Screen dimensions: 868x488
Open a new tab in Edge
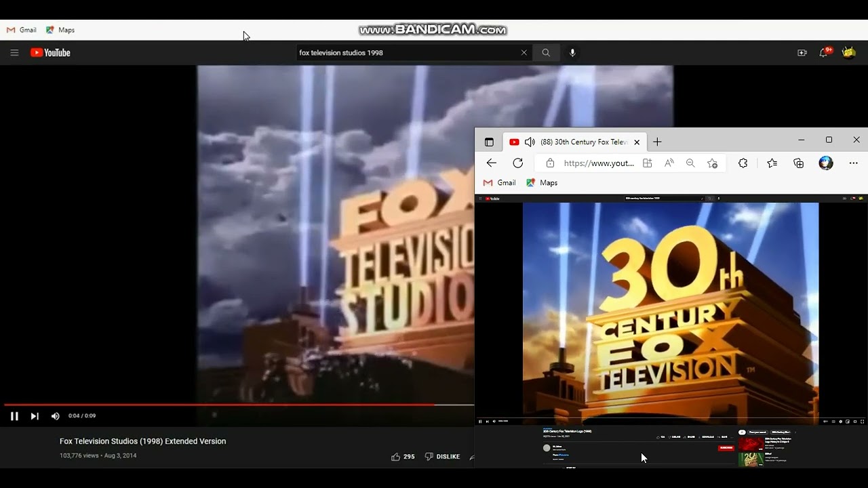[x=657, y=142]
